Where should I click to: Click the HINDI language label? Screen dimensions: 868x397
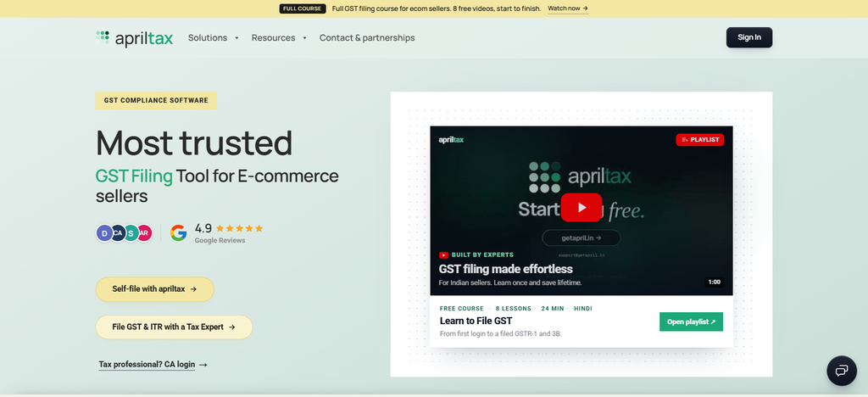[583, 309]
